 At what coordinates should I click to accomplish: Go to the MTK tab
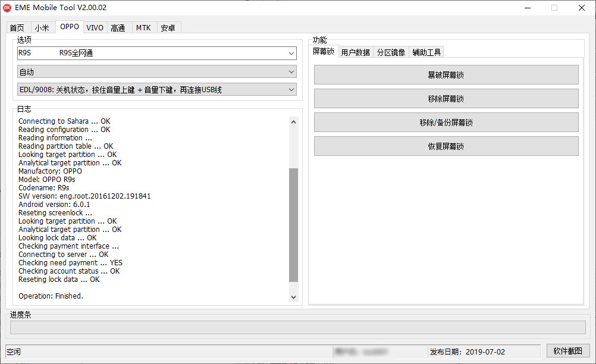point(144,28)
